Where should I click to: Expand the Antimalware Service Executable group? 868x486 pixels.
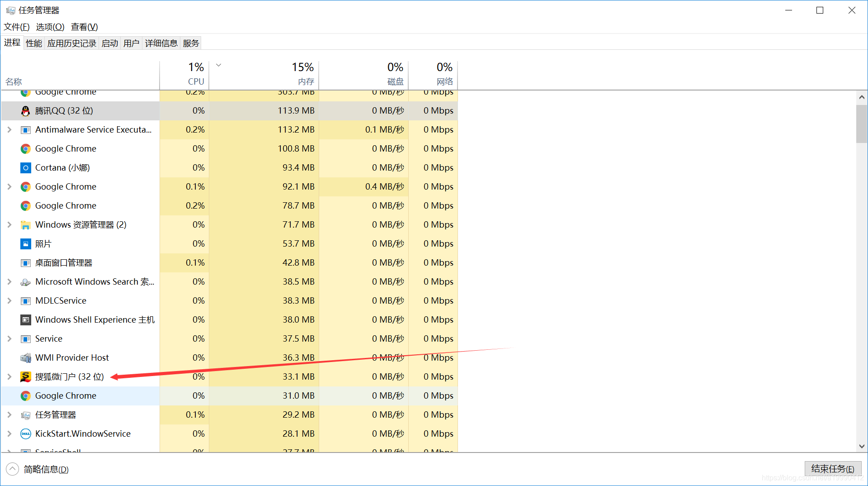[9, 130]
